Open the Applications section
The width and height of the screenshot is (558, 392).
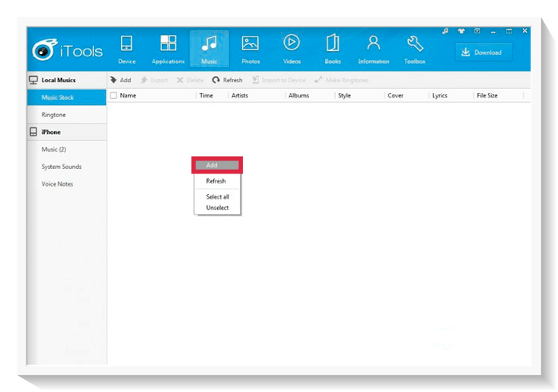(168, 49)
